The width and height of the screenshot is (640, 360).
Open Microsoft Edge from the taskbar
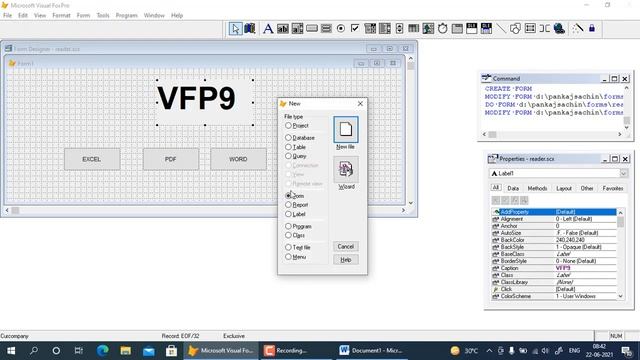click(x=102, y=351)
